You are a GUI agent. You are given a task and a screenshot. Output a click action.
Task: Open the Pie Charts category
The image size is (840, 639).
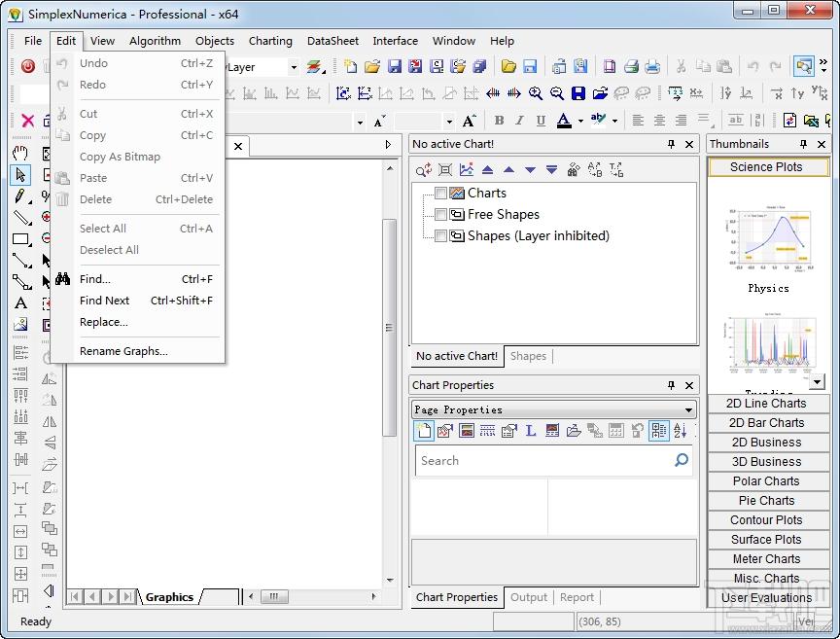pyautogui.click(x=767, y=500)
